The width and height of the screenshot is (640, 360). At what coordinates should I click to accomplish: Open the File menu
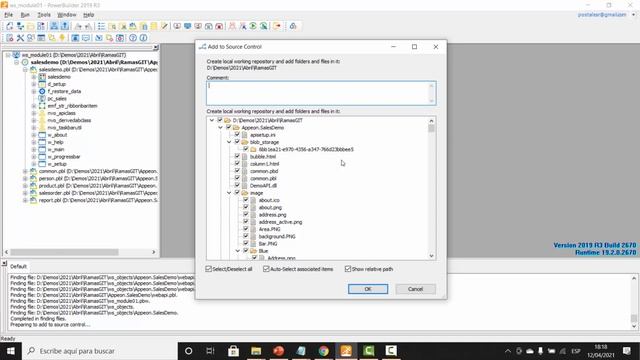(x=9, y=15)
